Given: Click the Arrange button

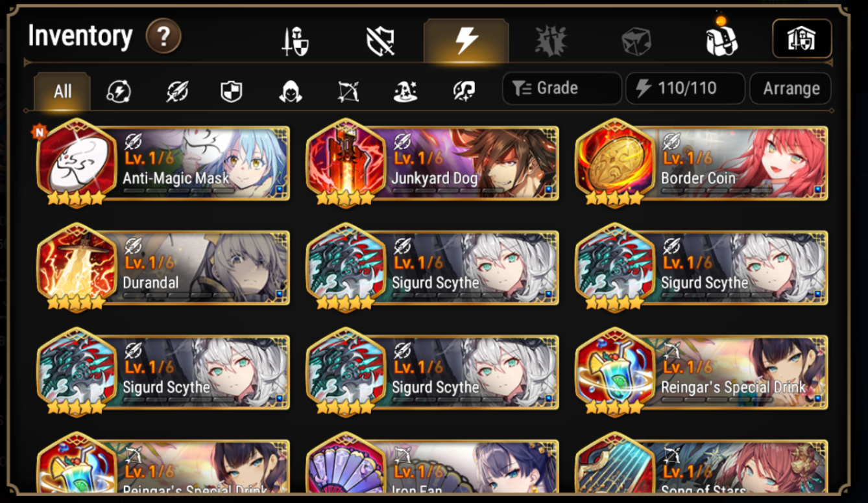Looking at the screenshot, I should click(x=791, y=89).
